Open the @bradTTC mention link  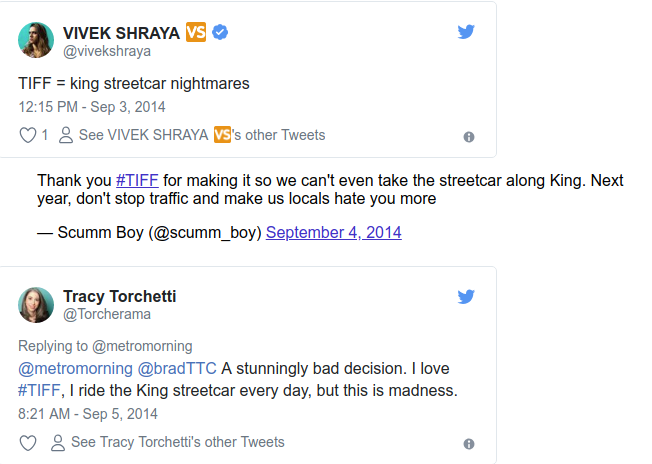tap(178, 369)
